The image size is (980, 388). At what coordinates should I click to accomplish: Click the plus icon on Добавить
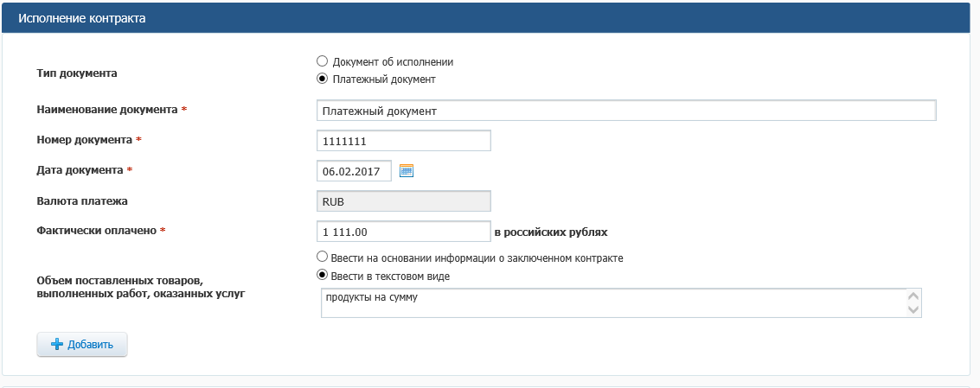coord(57,344)
